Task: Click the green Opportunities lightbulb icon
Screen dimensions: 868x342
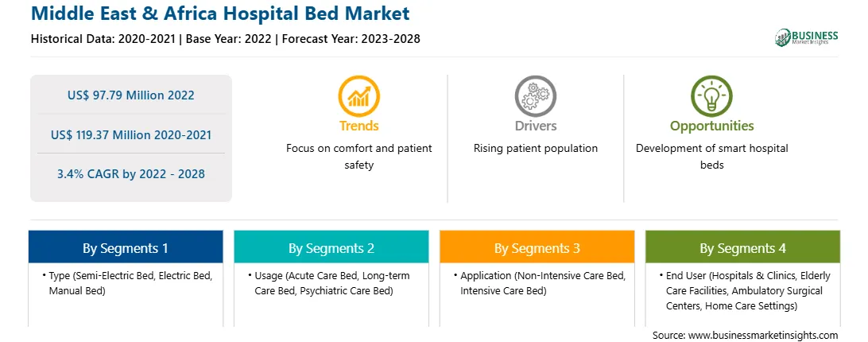Action: click(711, 96)
